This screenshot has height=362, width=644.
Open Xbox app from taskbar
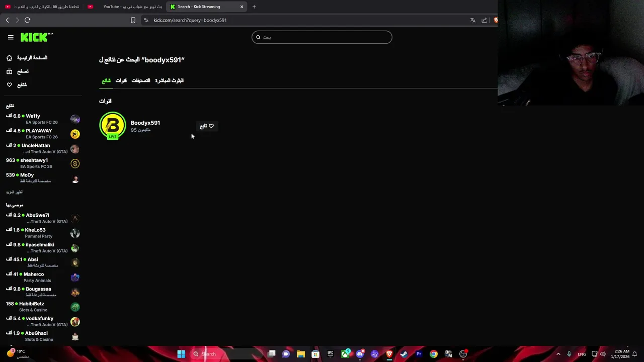point(345,354)
